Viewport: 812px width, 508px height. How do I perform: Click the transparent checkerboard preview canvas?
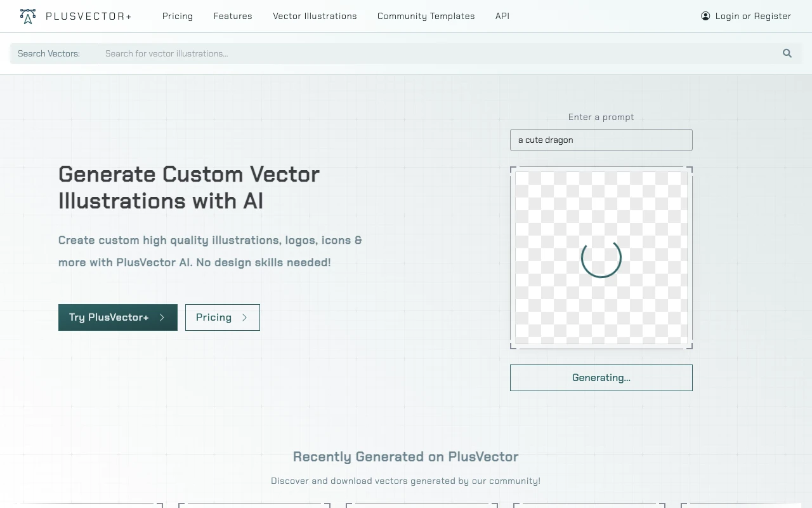click(558, 203)
